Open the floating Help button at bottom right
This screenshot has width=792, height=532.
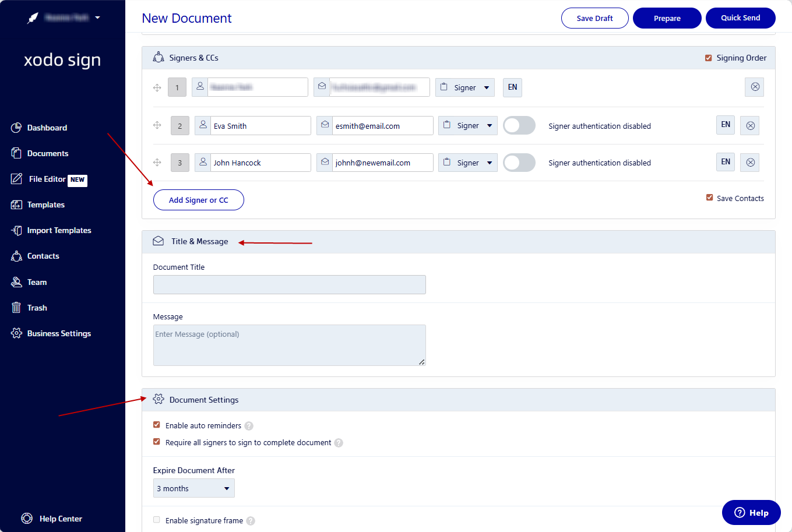(x=751, y=512)
